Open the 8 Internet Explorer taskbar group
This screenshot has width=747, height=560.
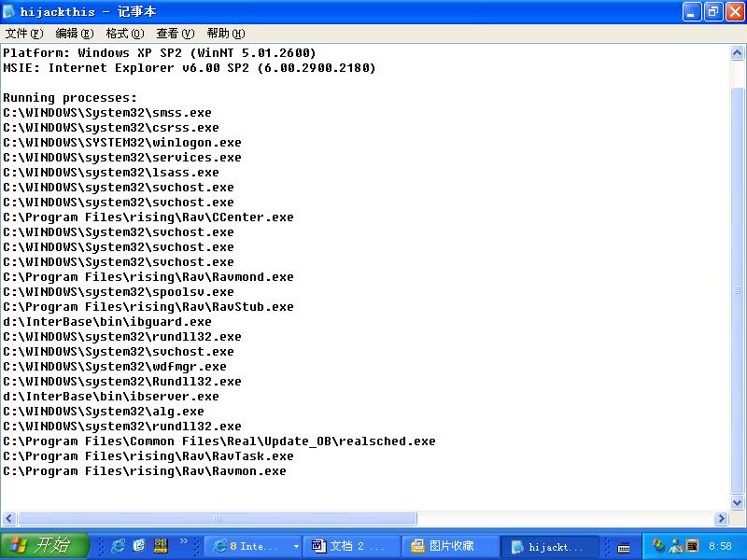[252, 546]
